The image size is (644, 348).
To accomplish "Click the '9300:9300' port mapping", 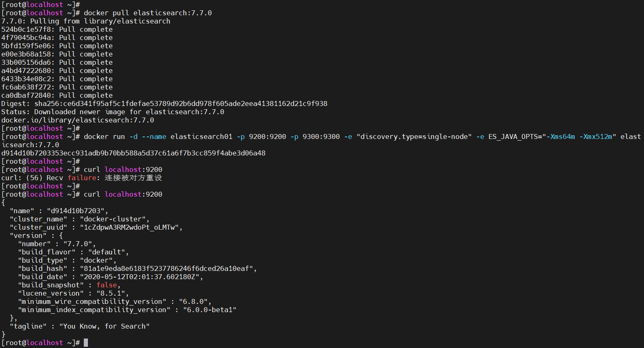I will 321,136.
